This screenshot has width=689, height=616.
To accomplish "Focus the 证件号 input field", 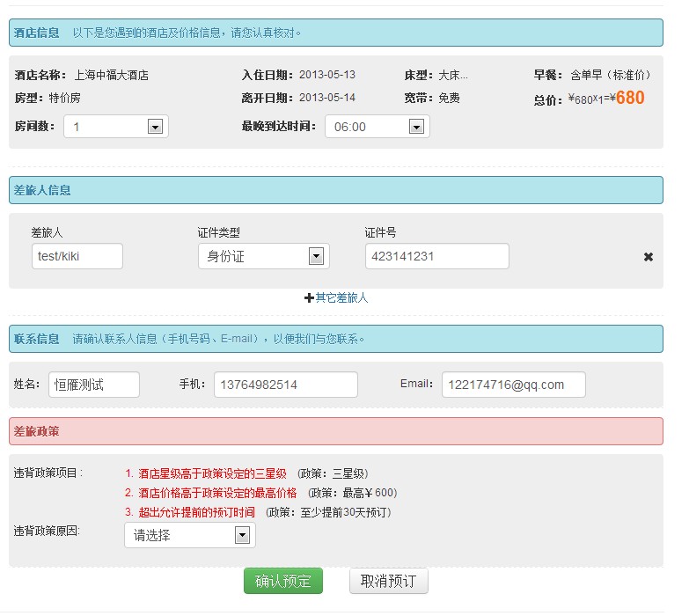I will [436, 256].
